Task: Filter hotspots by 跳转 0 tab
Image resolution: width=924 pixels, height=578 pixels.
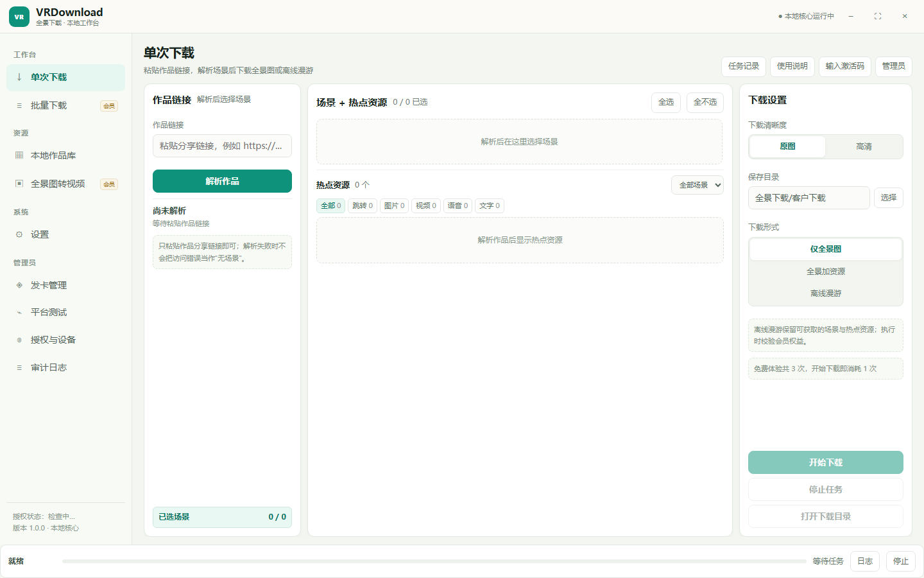Action: point(363,206)
